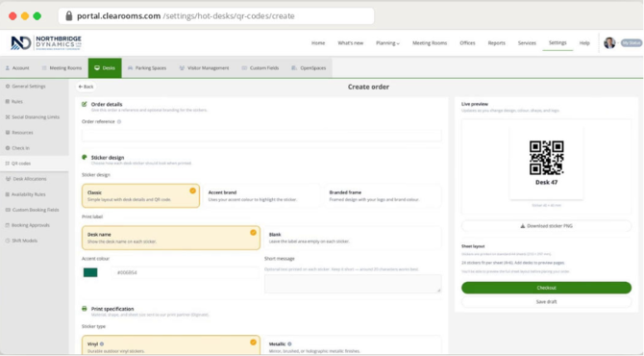Open Meeting Rooms in top navigation
The image size is (644, 356).
click(x=430, y=42)
